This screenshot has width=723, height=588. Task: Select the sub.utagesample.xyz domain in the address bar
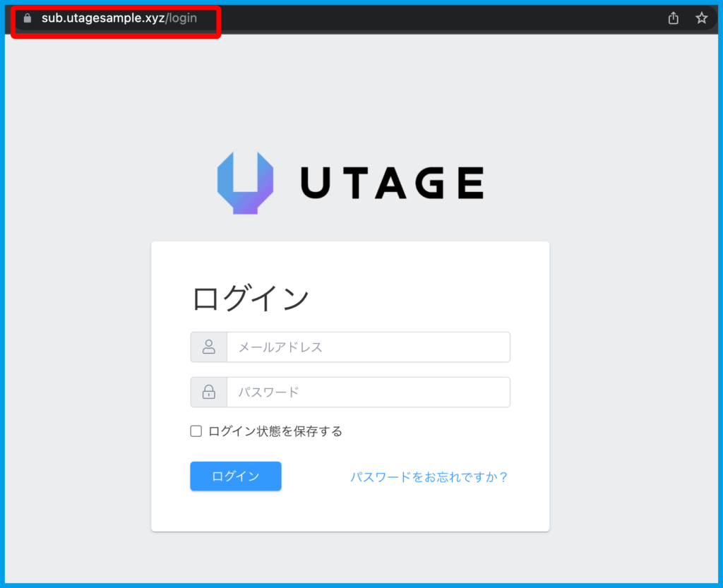point(102,18)
